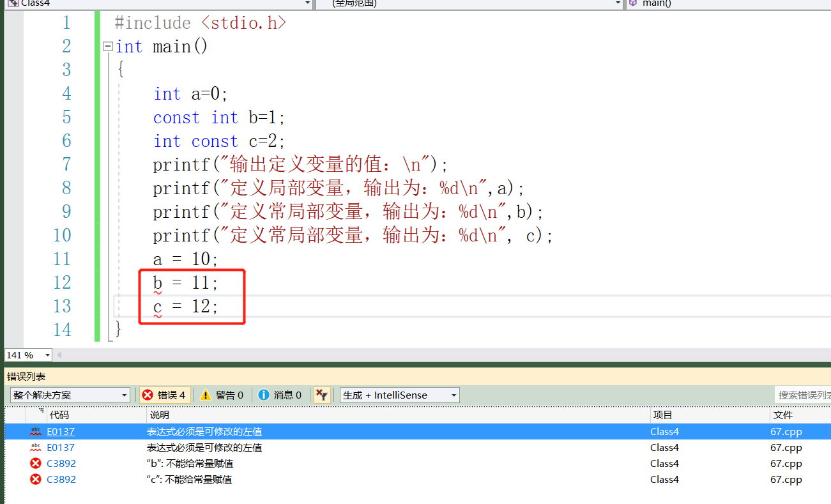Click the Class4 class icon in the navigation bar

[x=14, y=4]
